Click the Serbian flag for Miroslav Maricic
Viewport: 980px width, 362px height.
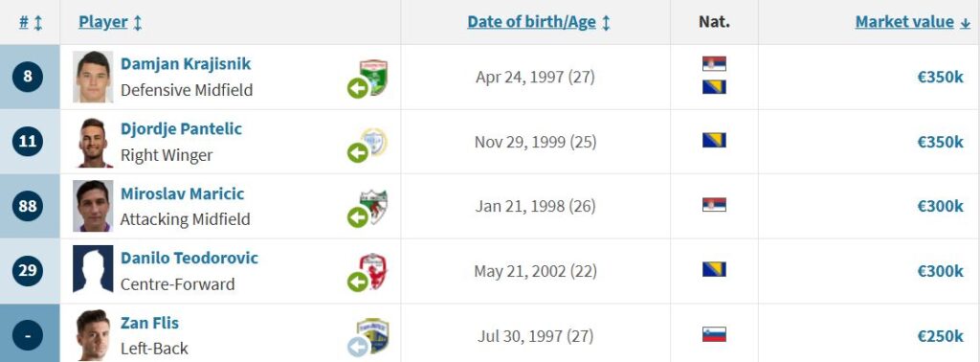[714, 205]
